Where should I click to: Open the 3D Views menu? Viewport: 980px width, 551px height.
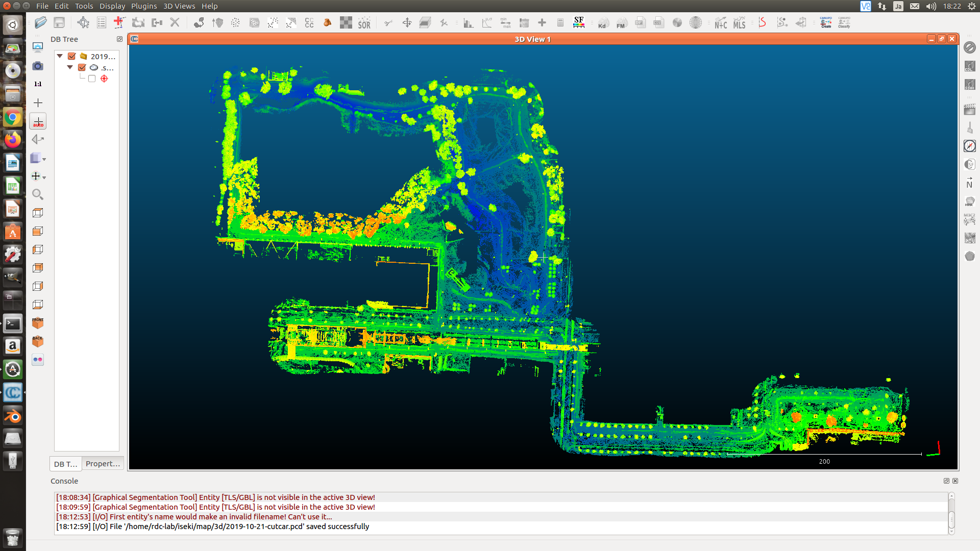179,6
